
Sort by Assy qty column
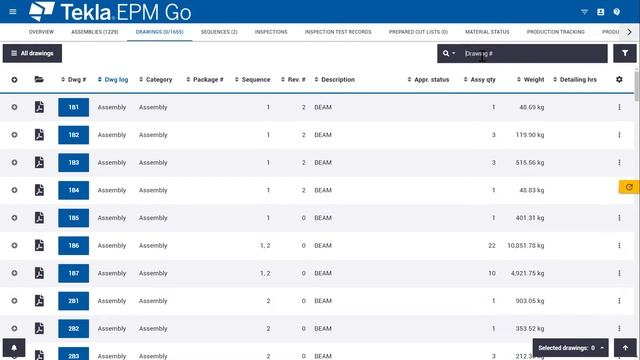coord(480,80)
